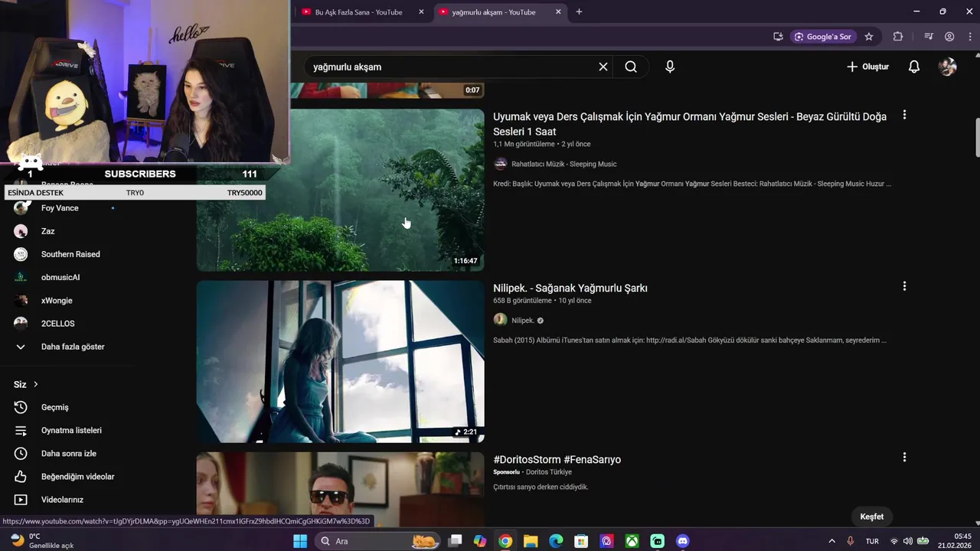Open the Zaz channel avatar
This screenshot has height=551, width=980.
click(21, 231)
